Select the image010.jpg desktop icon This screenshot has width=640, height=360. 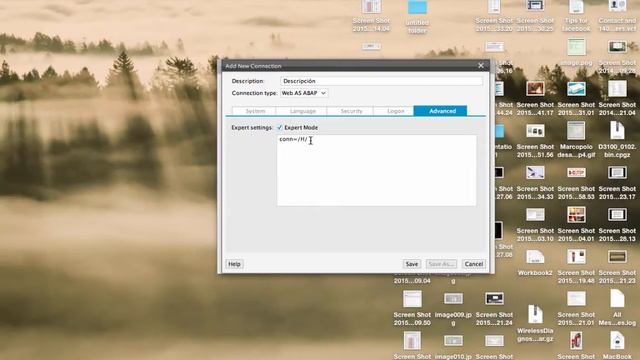453,341
